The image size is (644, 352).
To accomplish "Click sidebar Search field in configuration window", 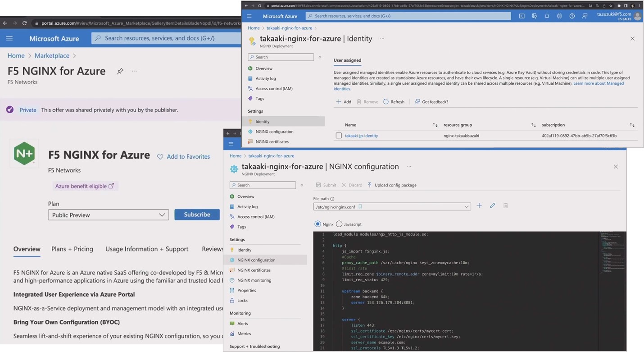I will 263,185.
